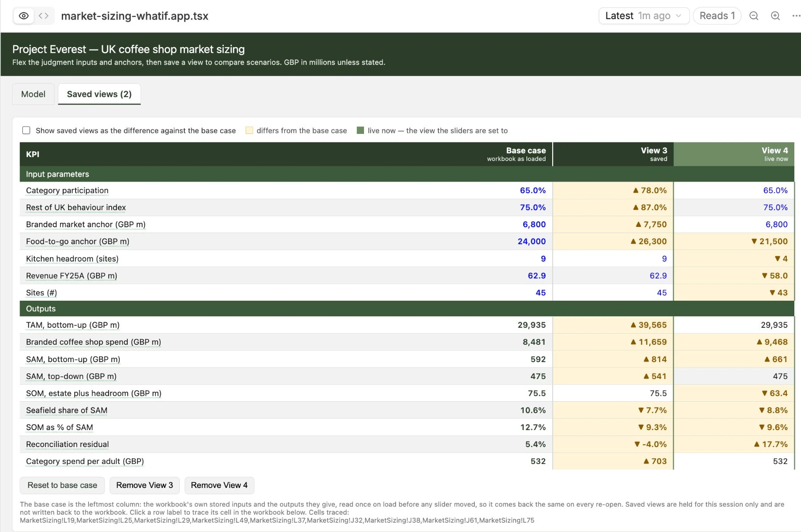801x532 pixels.
Task: Click SOM as % of SAM label
Action: (x=60, y=427)
